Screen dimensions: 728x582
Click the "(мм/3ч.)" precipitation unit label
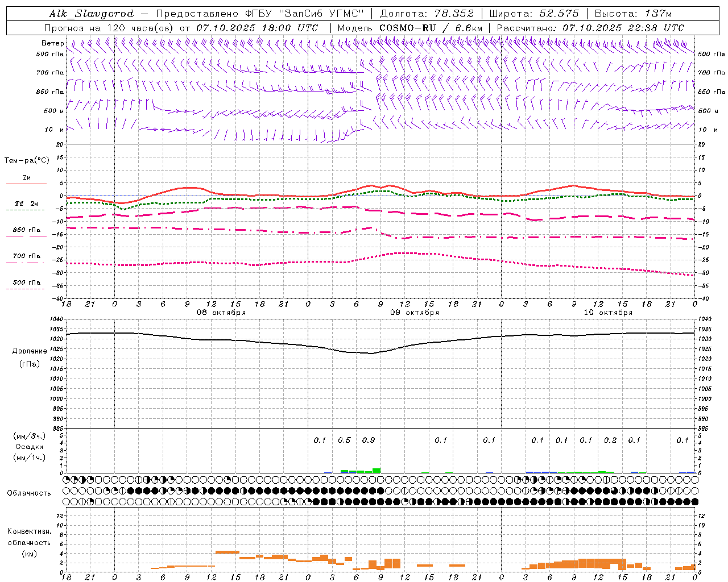point(30,436)
